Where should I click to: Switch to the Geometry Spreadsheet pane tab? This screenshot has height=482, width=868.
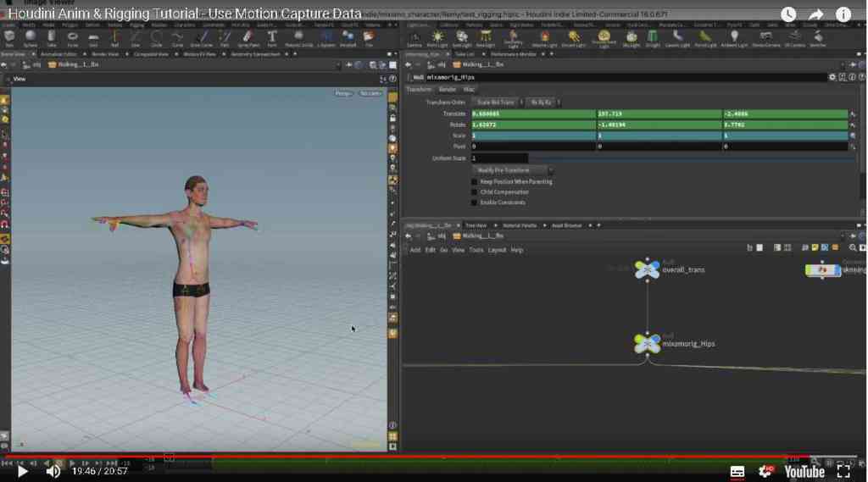point(255,54)
